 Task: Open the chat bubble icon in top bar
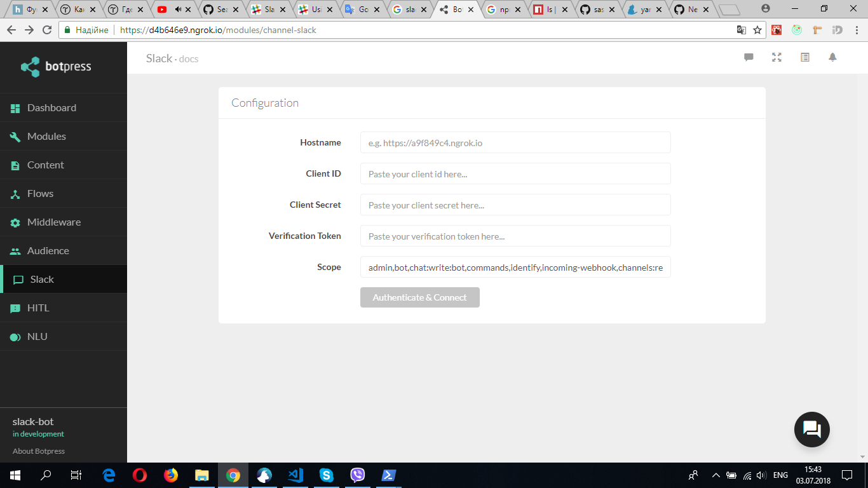[x=749, y=57]
